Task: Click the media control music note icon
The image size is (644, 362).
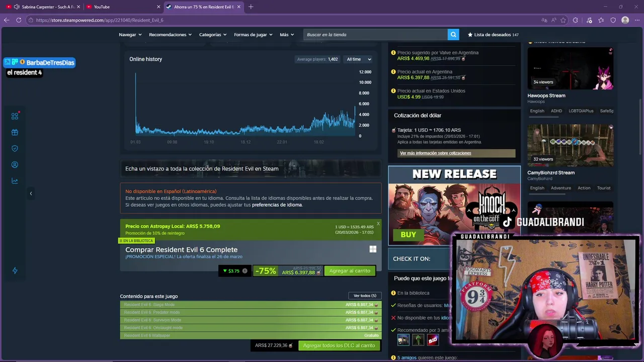Action: [589, 20]
